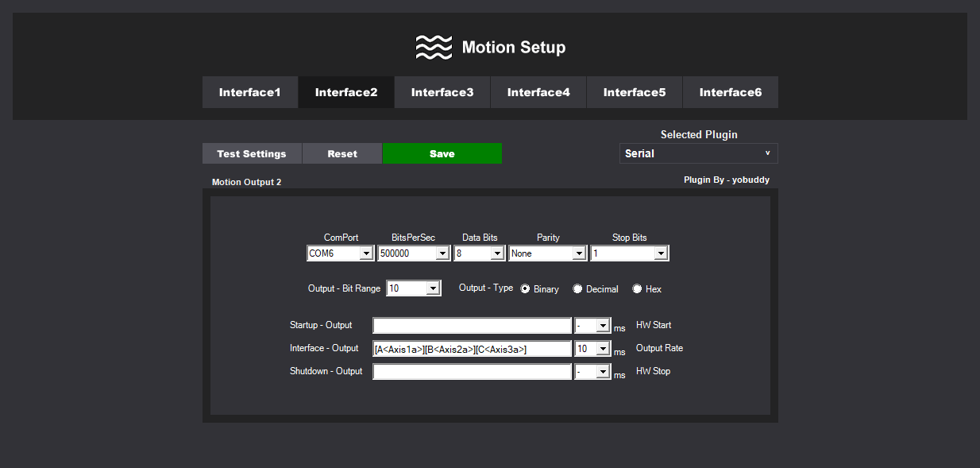The height and width of the screenshot is (468, 980).
Task: Open the Interface6 tab
Action: (x=730, y=92)
